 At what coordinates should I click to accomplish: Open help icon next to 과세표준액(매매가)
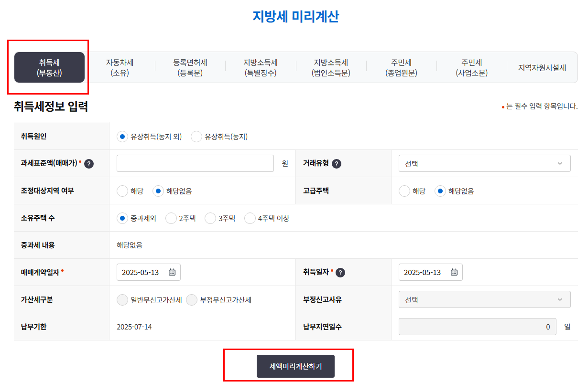89,164
